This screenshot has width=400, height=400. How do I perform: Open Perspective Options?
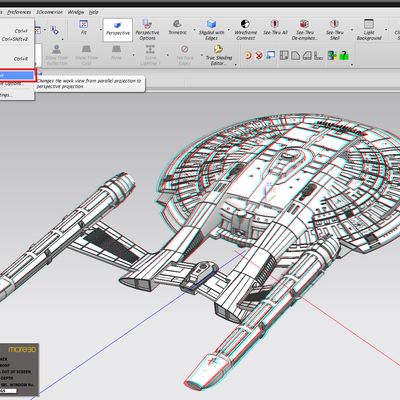pos(147,30)
